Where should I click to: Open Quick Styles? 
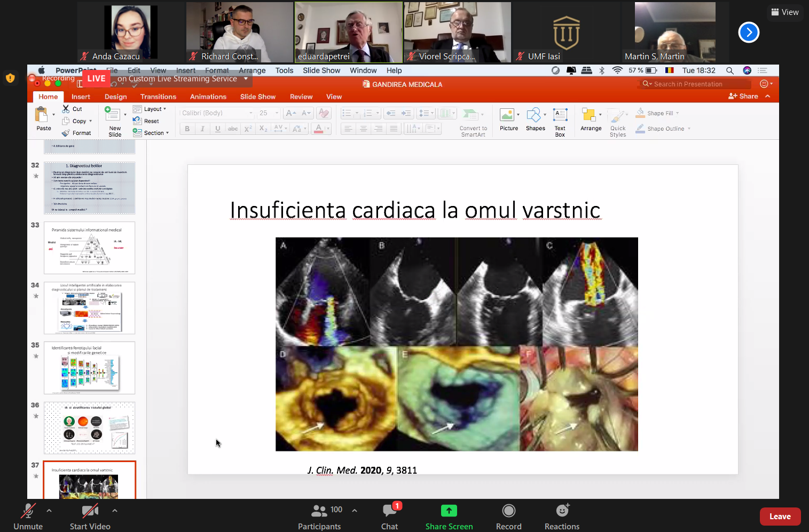coord(617,115)
